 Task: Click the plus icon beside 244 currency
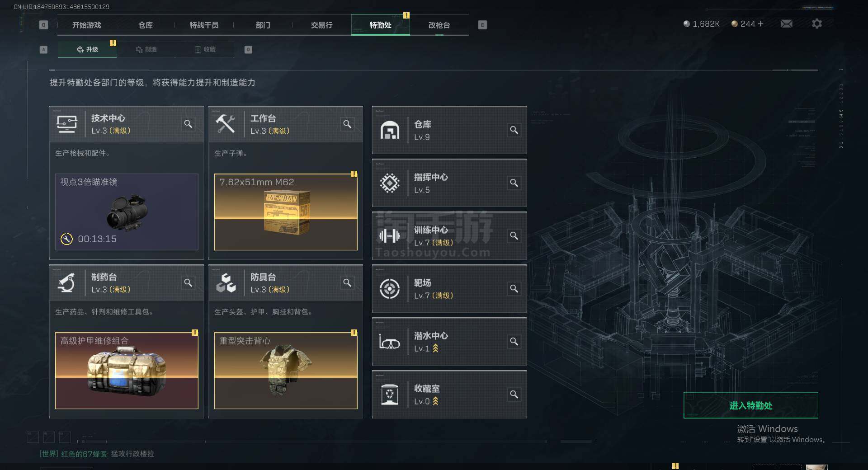coord(760,23)
